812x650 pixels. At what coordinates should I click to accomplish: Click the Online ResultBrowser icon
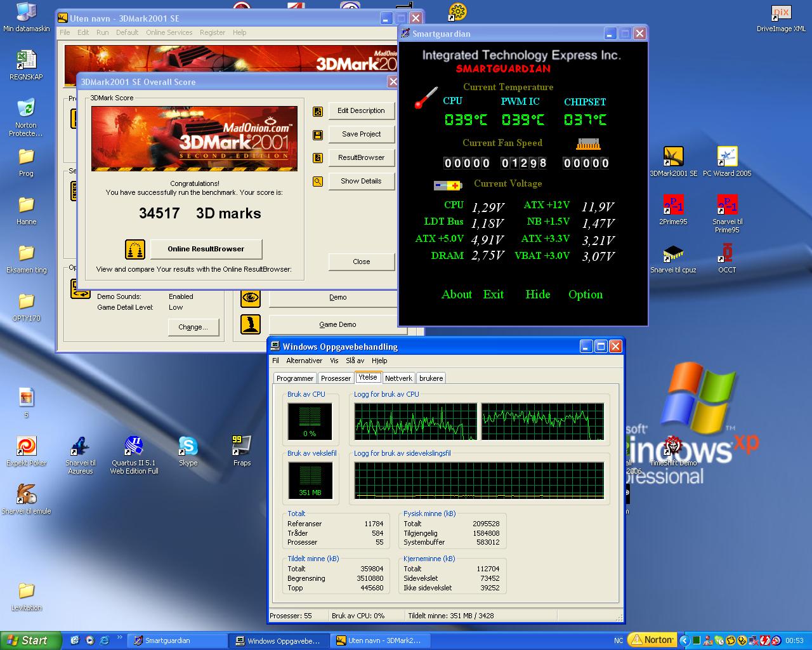point(135,249)
